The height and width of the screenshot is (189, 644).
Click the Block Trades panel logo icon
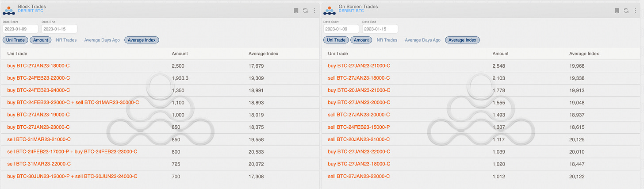pos(9,10)
